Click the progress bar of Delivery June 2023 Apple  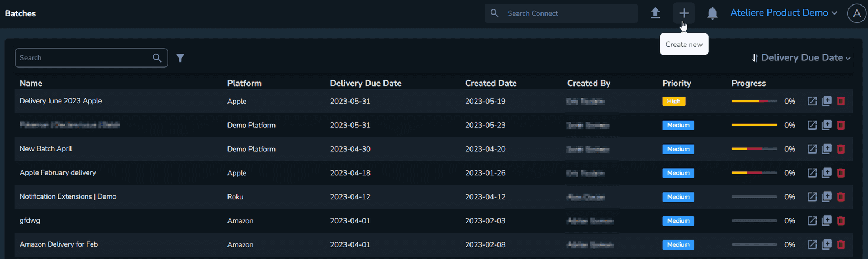(754, 102)
